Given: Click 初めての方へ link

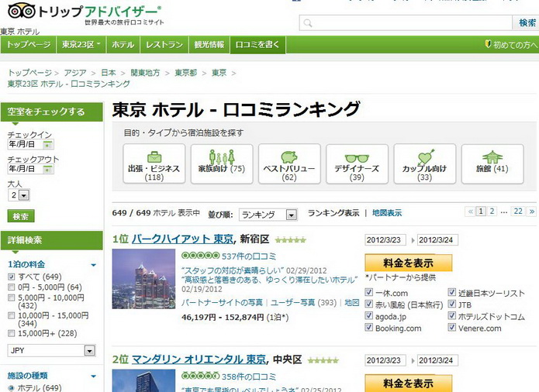Looking at the screenshot, I should coord(515,45).
